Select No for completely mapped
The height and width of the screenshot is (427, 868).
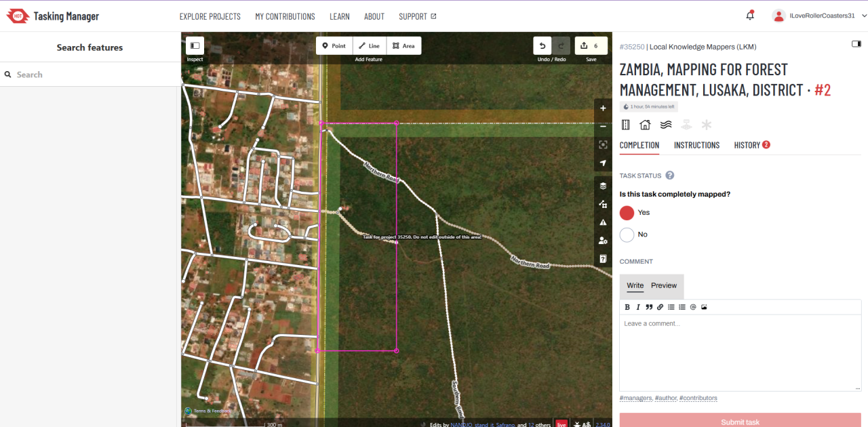627,235
